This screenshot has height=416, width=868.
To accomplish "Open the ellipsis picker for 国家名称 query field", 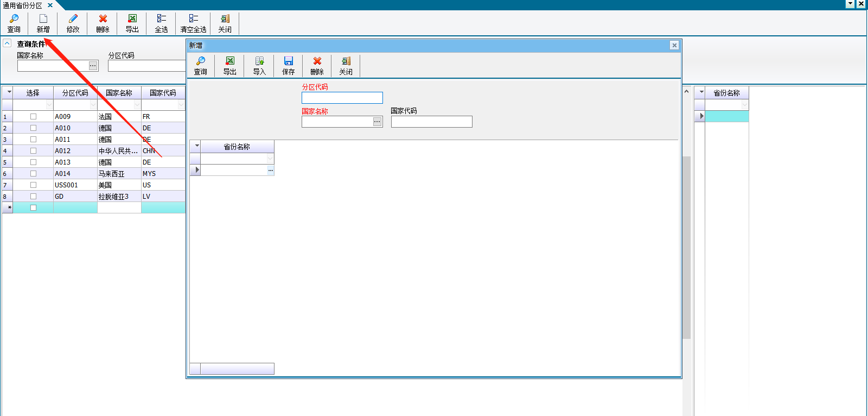I will [x=93, y=66].
